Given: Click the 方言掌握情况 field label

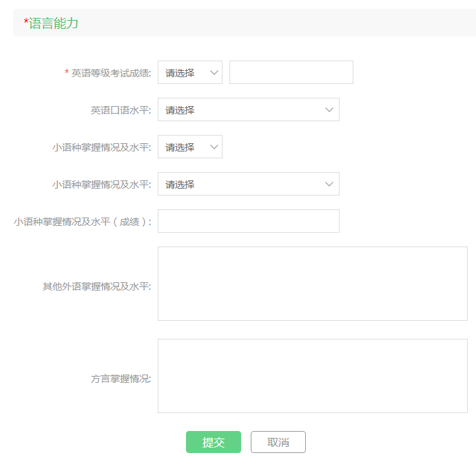Looking at the screenshot, I should tap(121, 379).
